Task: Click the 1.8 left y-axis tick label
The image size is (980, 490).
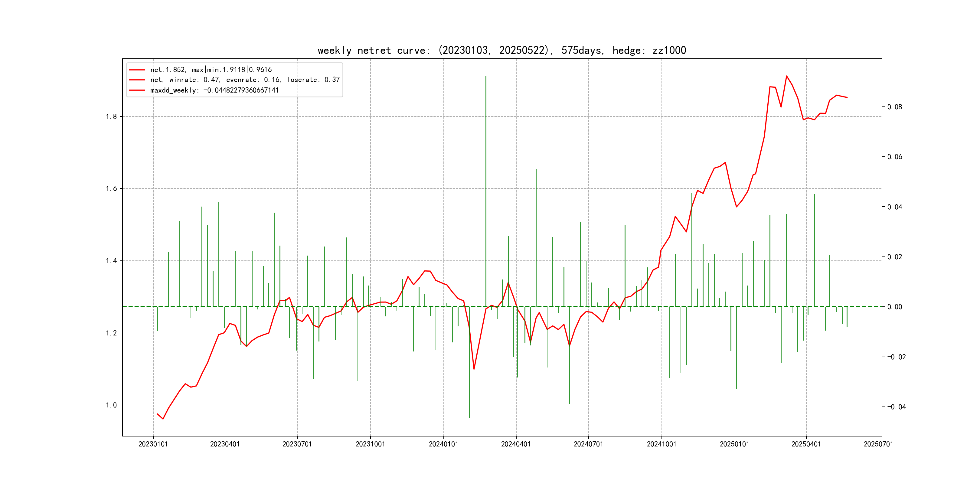Action: 111,116
